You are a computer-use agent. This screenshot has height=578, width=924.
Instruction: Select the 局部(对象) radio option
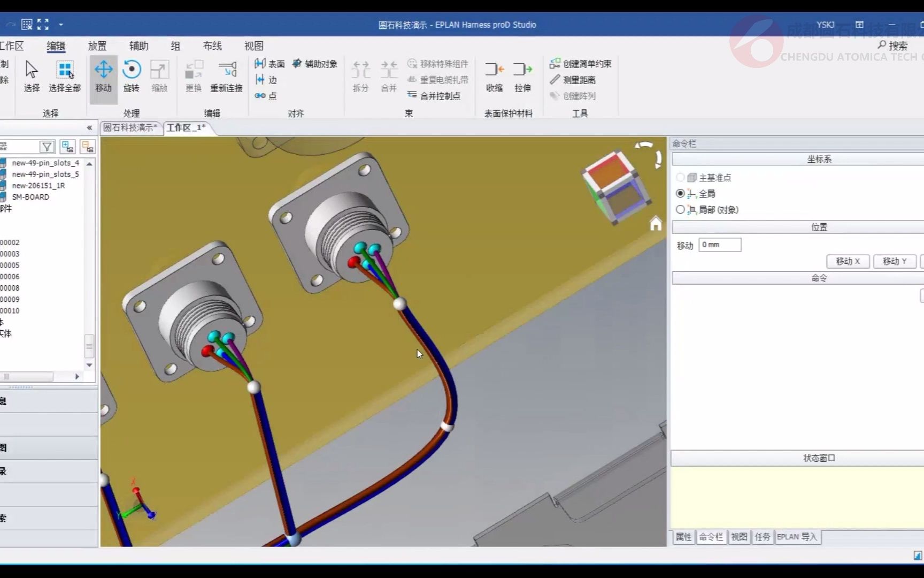coord(680,210)
